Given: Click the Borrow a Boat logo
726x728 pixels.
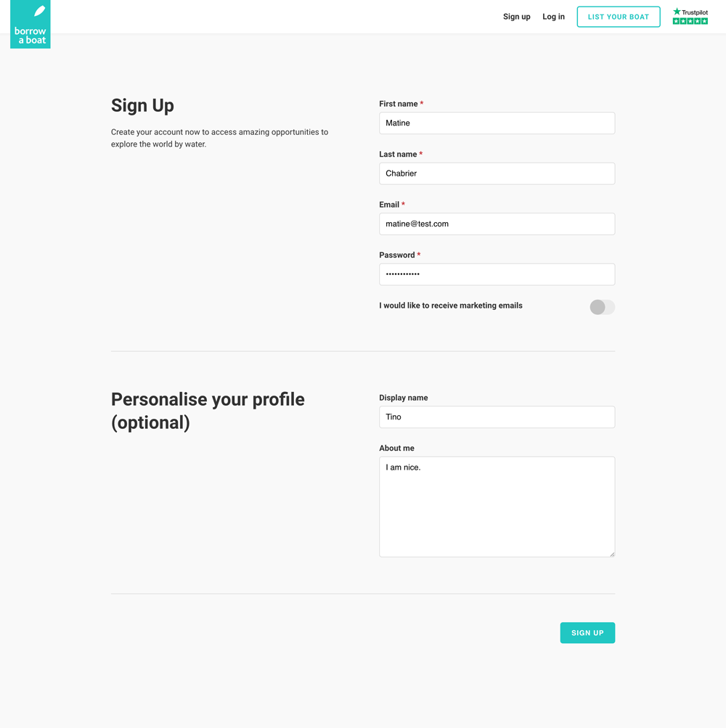Looking at the screenshot, I should point(30,25).
